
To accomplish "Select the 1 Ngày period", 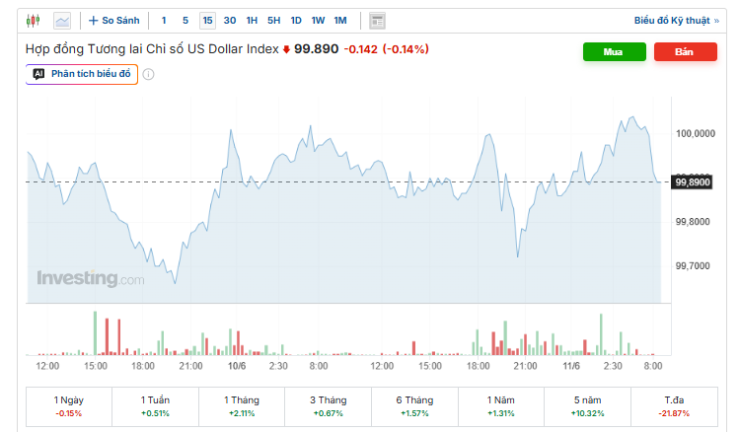I will (x=69, y=407).
